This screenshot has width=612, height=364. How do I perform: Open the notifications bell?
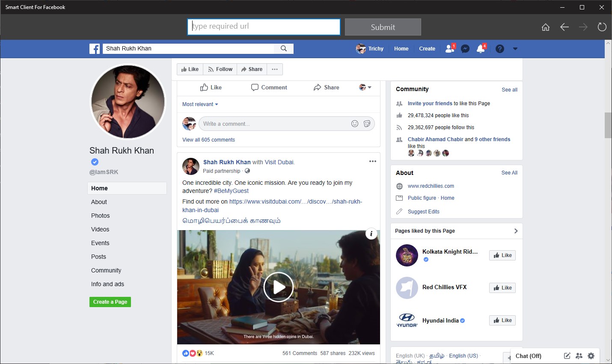coord(481,49)
